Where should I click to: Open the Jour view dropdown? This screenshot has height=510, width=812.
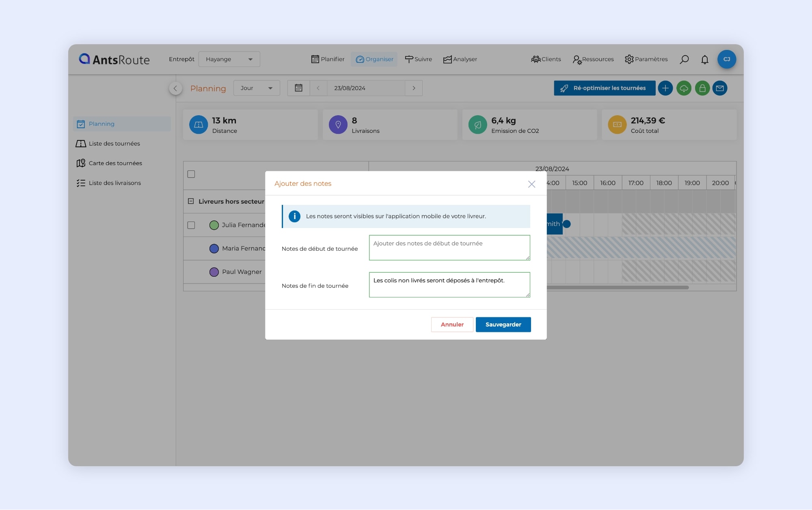[256, 88]
